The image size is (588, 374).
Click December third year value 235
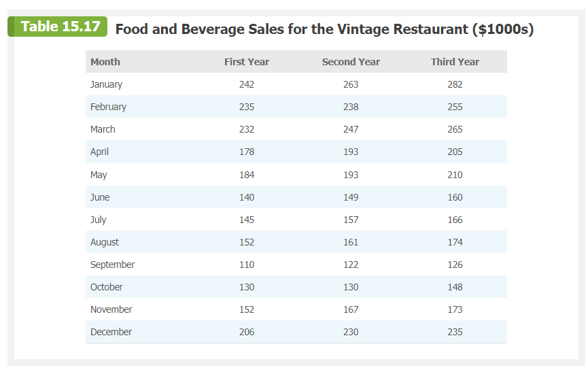pos(455,332)
